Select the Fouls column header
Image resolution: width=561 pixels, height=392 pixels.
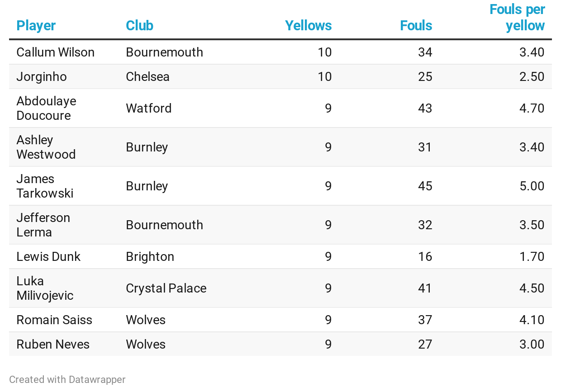[x=416, y=26]
